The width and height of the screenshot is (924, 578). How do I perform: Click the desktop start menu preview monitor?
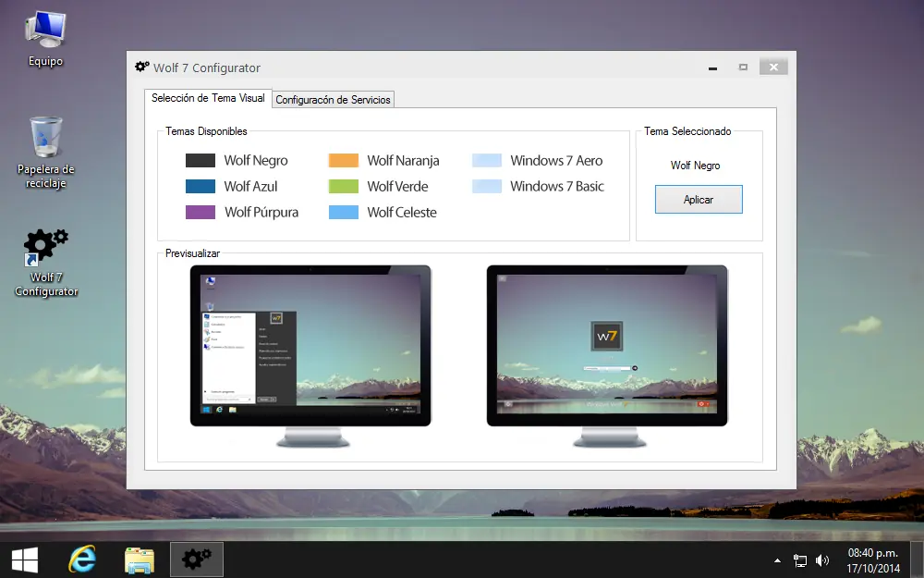310,356
